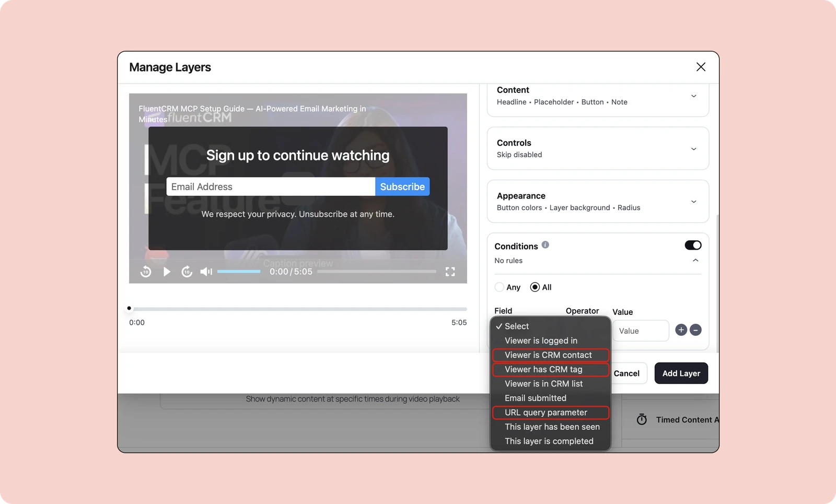The width and height of the screenshot is (836, 504).
Task: Click the Cancel button
Action: click(x=626, y=373)
